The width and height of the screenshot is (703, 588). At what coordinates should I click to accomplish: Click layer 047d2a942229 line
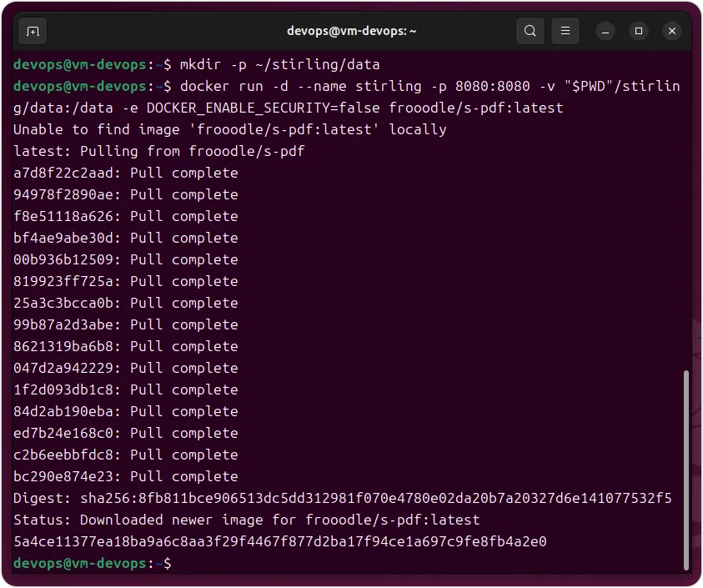point(126,368)
